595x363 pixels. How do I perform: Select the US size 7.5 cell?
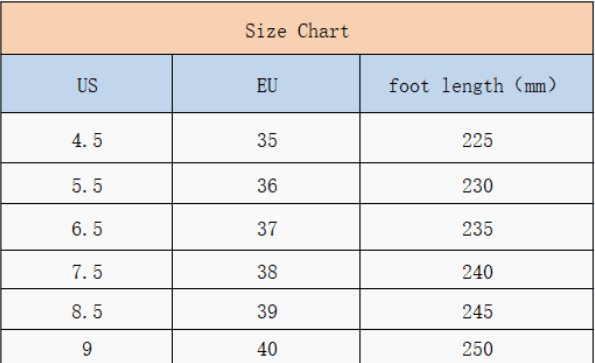(87, 270)
